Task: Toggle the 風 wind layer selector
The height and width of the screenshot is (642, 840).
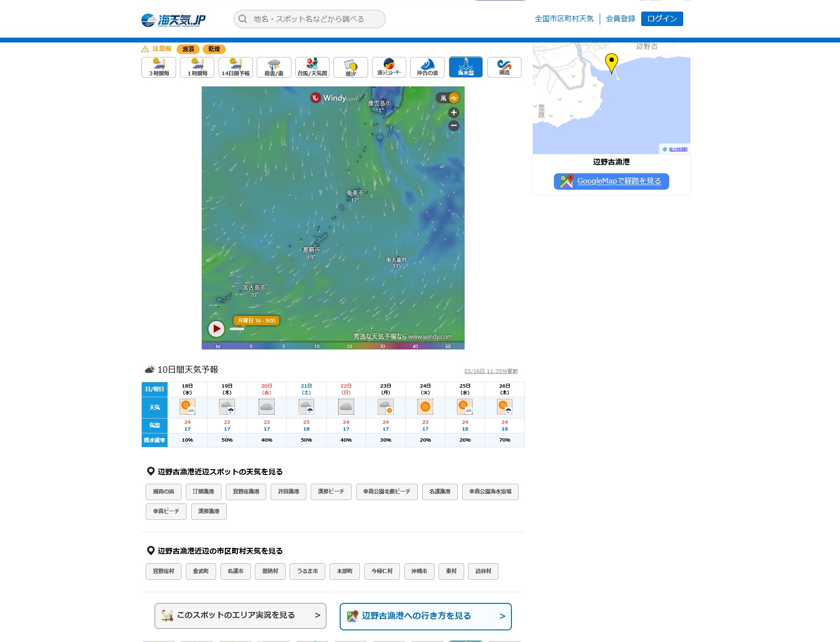Action: click(x=448, y=98)
